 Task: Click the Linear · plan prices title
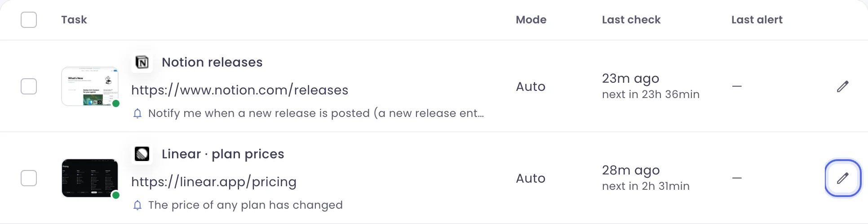tap(223, 154)
